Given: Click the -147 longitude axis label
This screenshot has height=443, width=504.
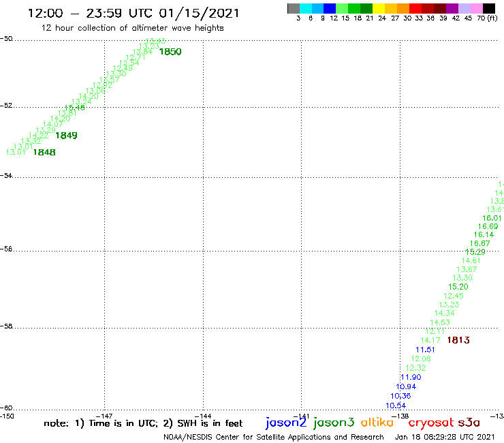Looking at the screenshot, I should pyautogui.click(x=104, y=416).
